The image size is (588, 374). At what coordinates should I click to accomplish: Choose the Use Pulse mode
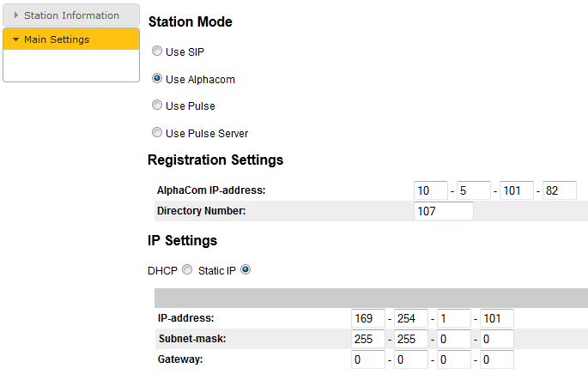(157, 106)
